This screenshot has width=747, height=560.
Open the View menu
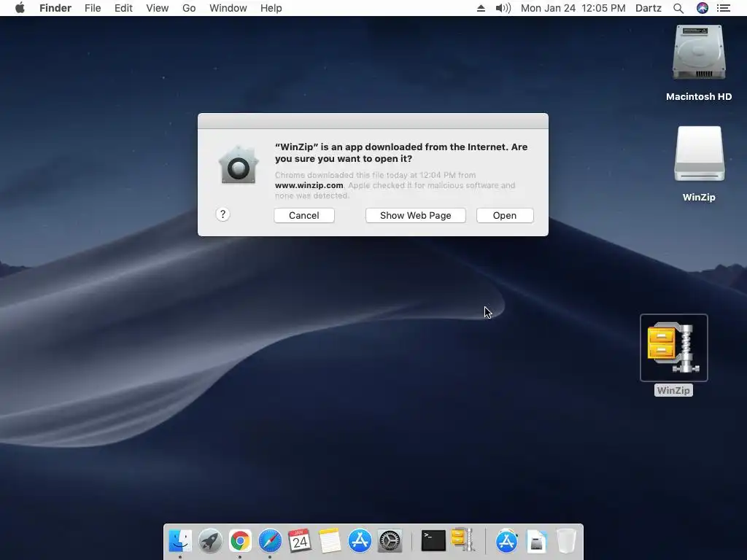click(x=158, y=8)
